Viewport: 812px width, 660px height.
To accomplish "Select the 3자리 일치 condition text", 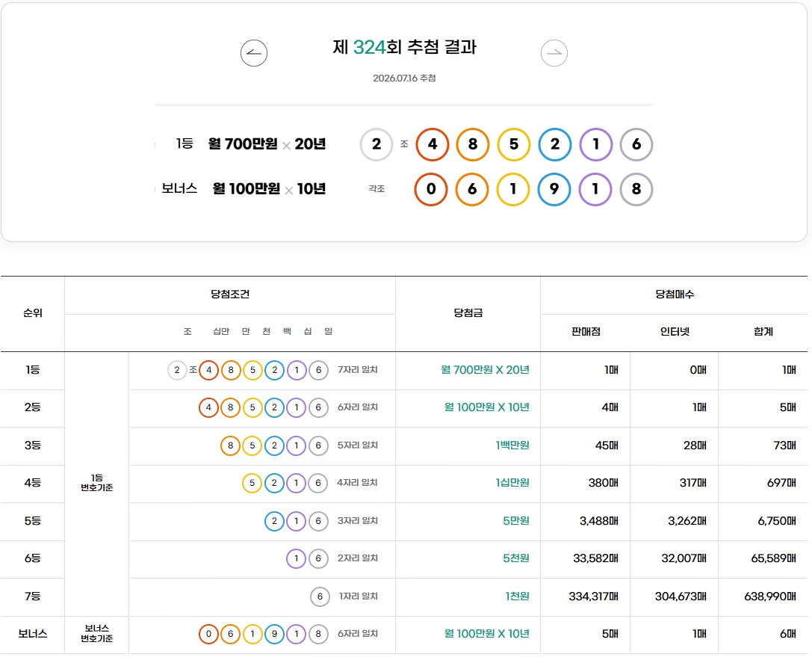I will click(358, 521).
